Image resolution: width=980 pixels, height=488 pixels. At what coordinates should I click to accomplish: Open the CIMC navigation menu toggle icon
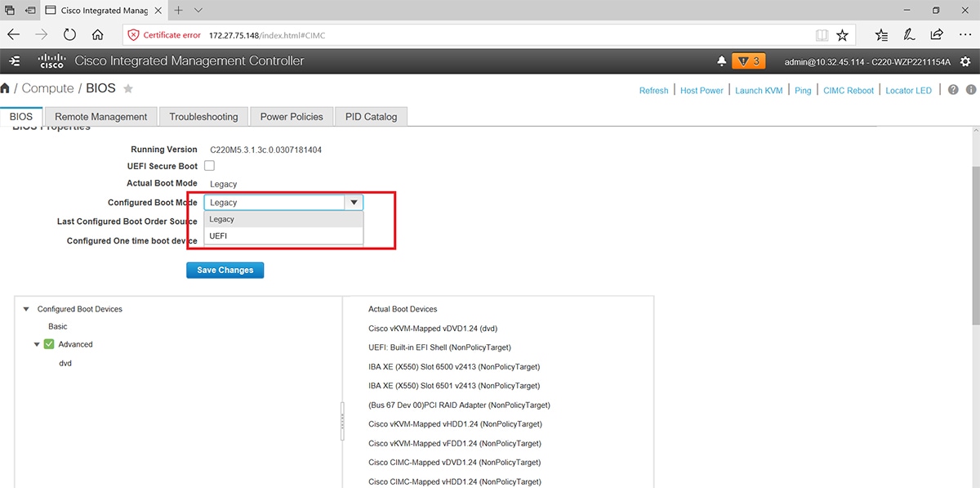pos(15,61)
